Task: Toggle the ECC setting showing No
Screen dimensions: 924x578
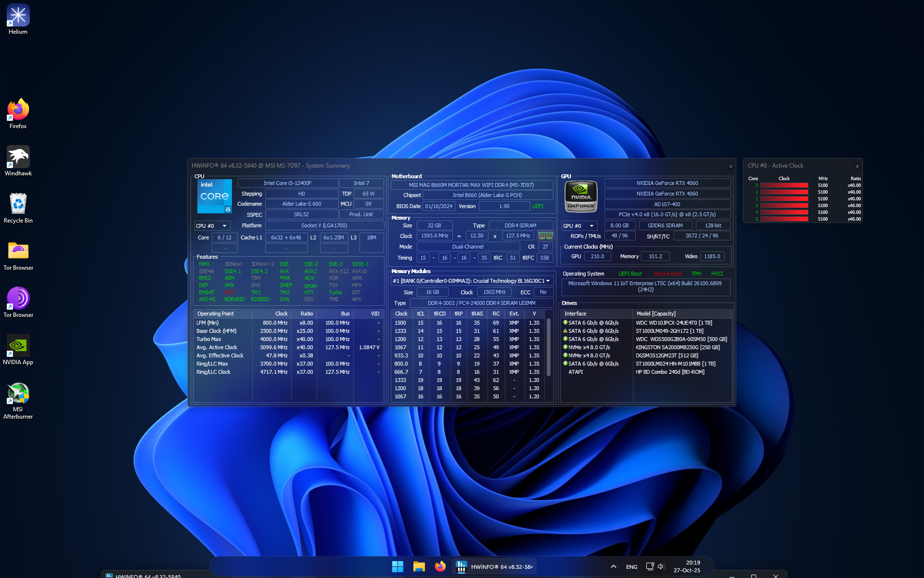Action: 543,292
